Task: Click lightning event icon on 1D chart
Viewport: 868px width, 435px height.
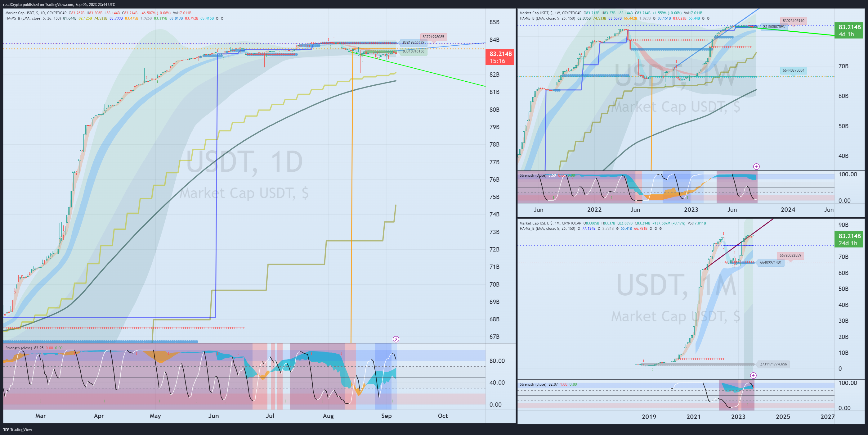Action: (396, 339)
